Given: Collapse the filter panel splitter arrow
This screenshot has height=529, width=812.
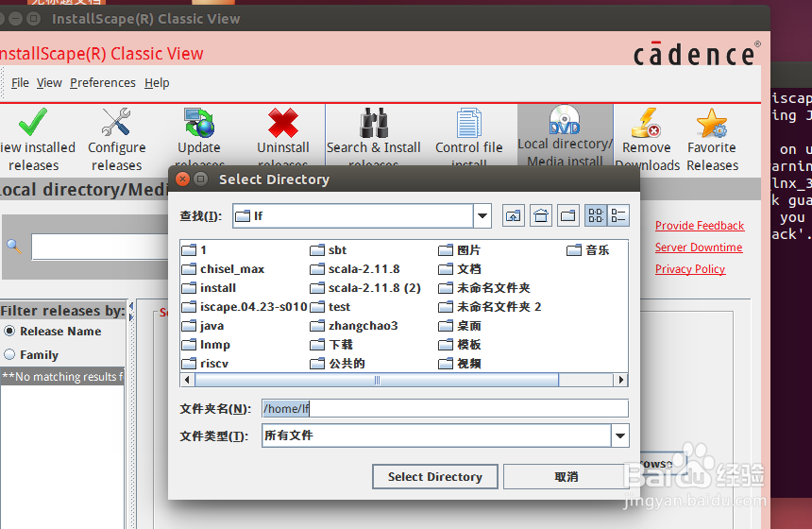Looking at the screenshot, I should pos(131,306).
